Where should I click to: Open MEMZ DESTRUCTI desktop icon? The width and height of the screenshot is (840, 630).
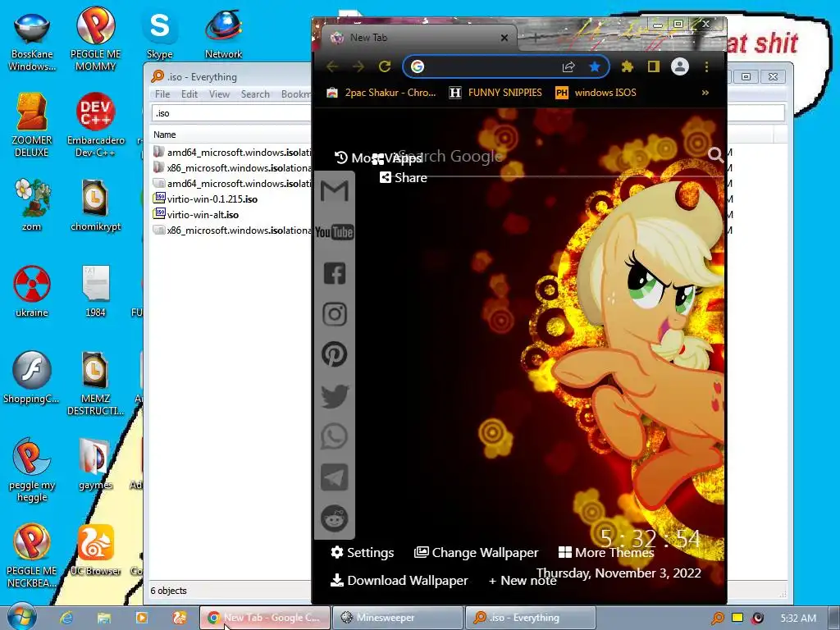[x=95, y=384]
